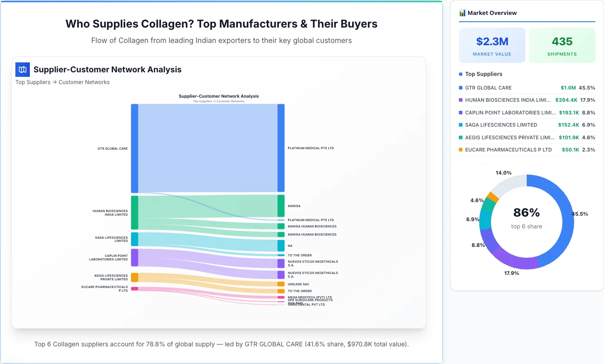Click the bar chart icon in Market Overview header

tap(462, 13)
